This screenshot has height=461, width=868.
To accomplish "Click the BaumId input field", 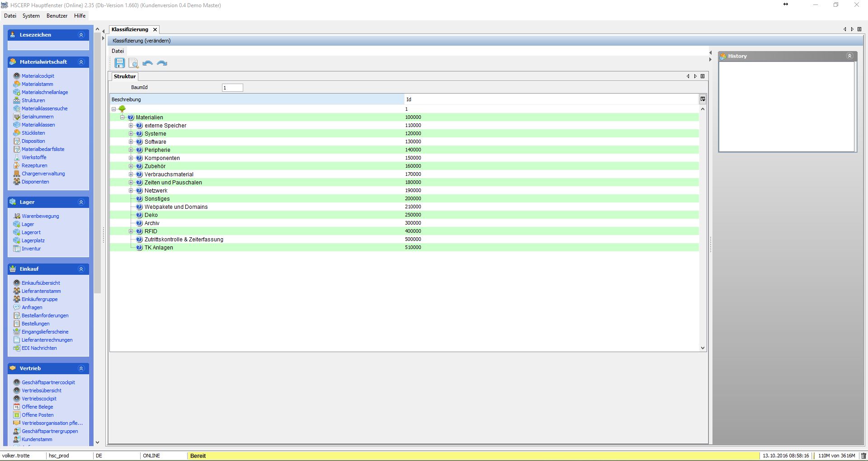I will tap(232, 88).
